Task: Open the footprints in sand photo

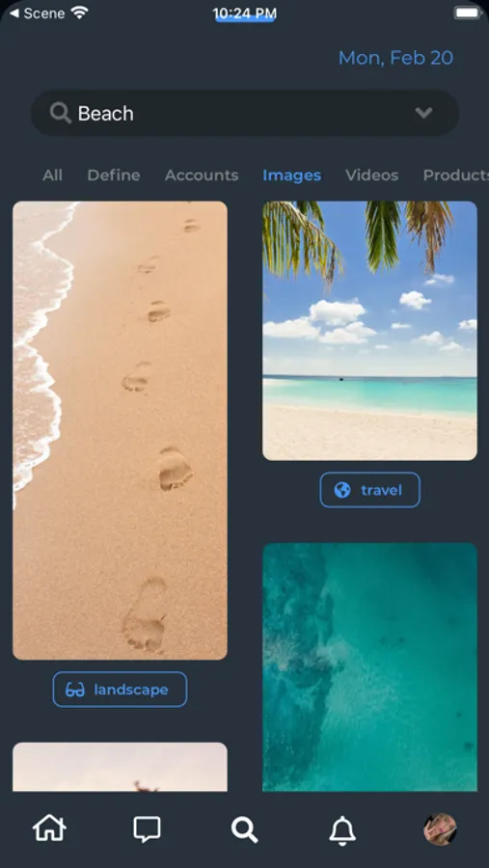Action: pos(120,430)
